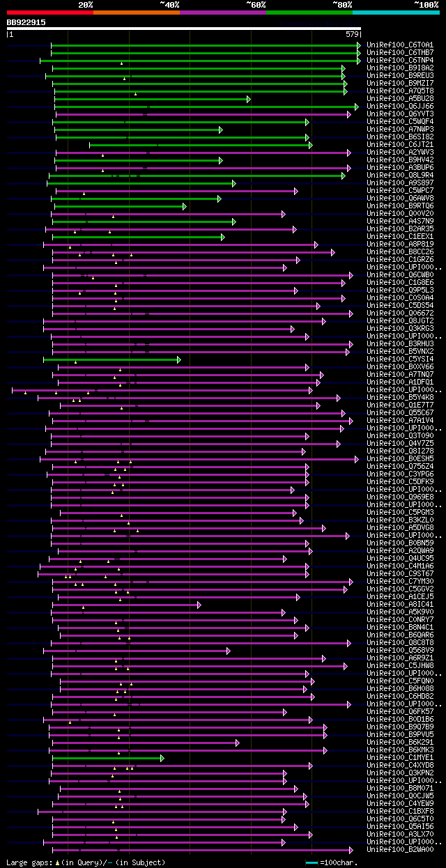
Task: Select the UniRef100_A8P819 label
Action: tap(400, 244)
